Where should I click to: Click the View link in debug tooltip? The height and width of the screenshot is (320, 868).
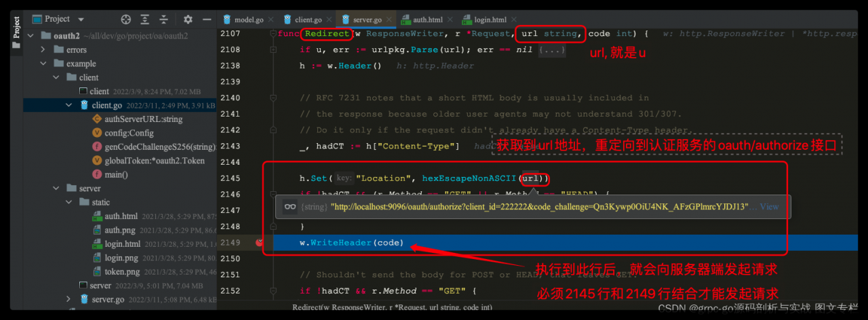coord(769,207)
